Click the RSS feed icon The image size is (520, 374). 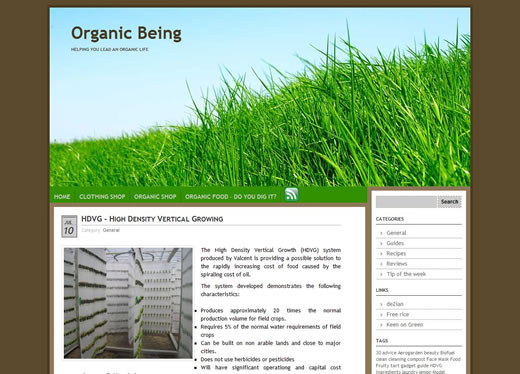tap(291, 194)
